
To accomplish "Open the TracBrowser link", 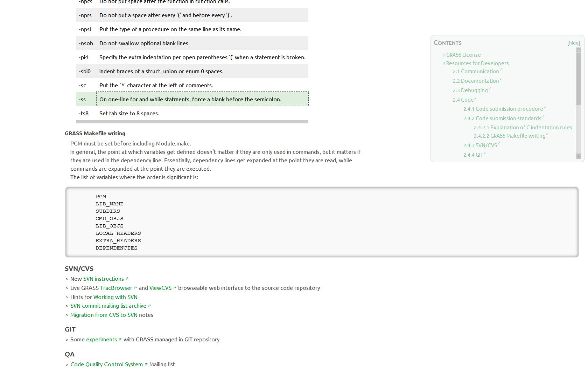I will point(116,288).
